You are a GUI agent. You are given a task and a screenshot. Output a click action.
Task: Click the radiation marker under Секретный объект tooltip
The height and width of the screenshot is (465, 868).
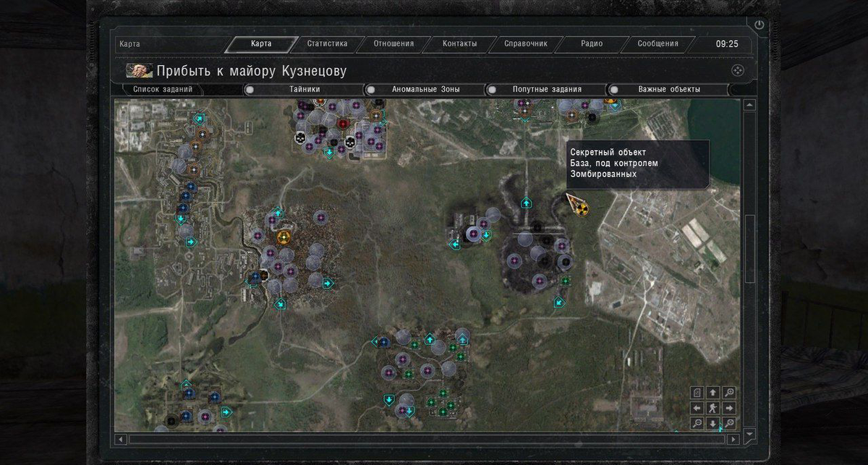(x=582, y=209)
